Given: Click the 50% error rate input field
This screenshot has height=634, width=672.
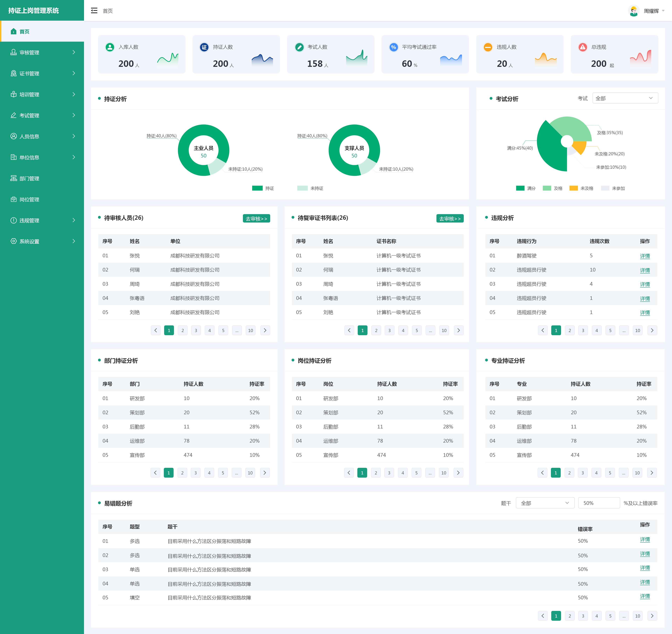Looking at the screenshot, I should [x=599, y=503].
